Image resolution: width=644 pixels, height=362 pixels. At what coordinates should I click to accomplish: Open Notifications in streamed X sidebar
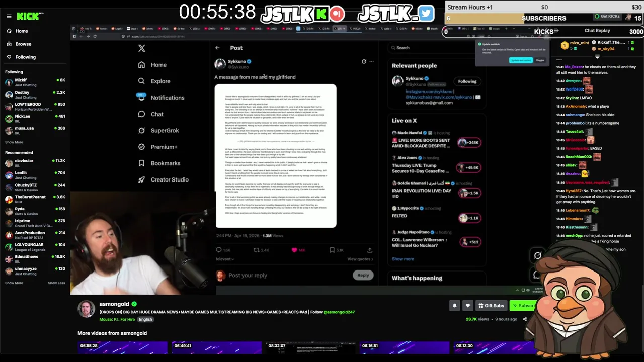[x=162, y=98]
